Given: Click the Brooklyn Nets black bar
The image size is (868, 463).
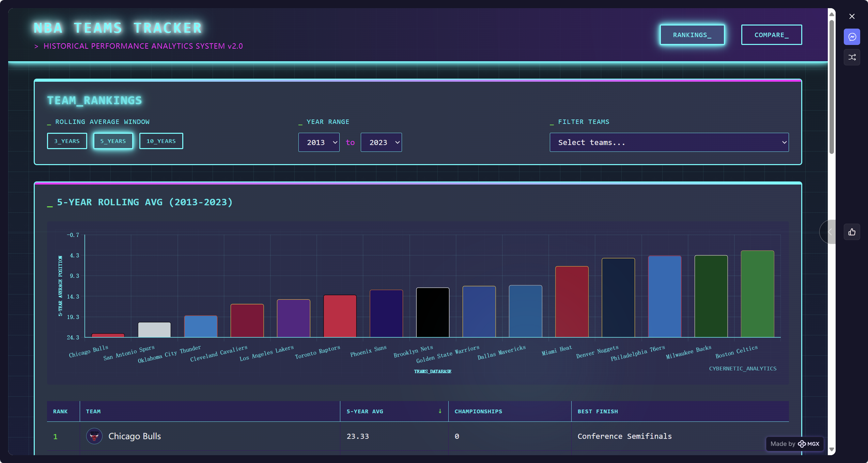Looking at the screenshot, I should tap(433, 313).
